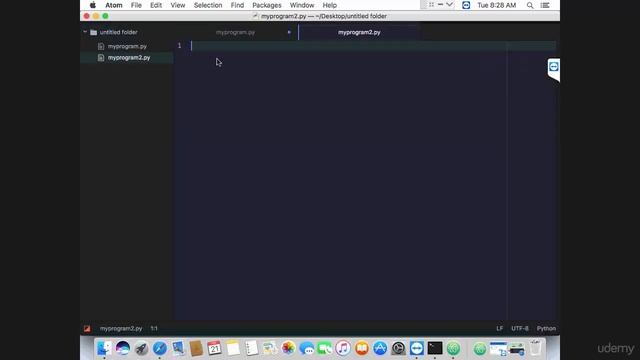Open Reminders list icon in dock
The image size is (640, 360).
pos(251,348)
